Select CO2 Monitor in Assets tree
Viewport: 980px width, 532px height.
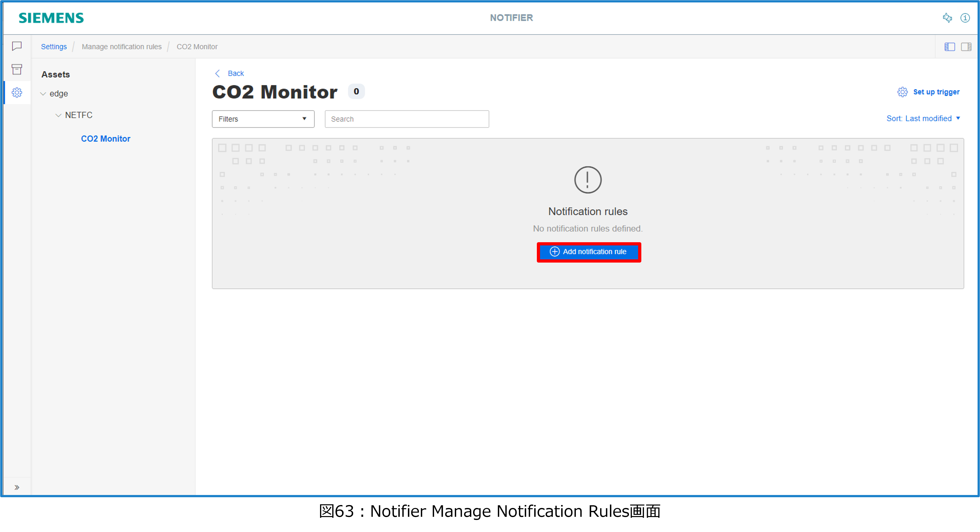point(105,139)
